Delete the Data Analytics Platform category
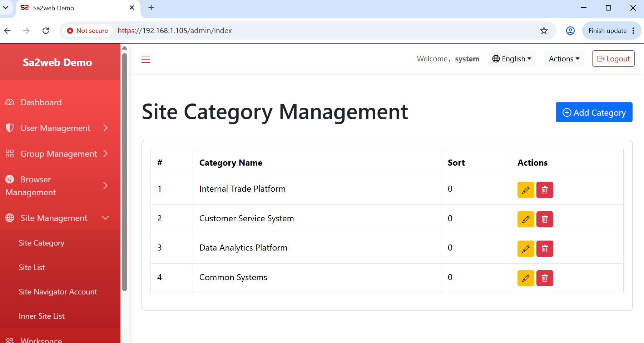Screen dimensions: 644x343 (545, 249)
